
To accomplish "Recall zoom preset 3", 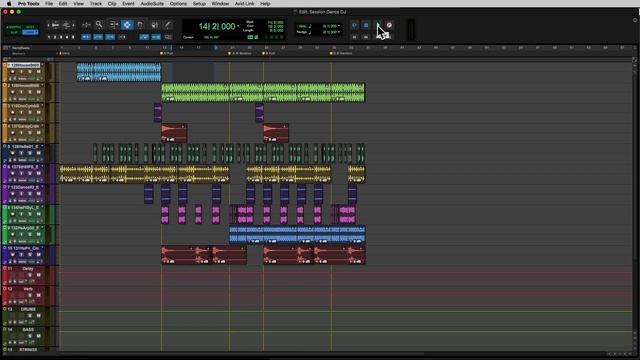I will pos(61,37).
